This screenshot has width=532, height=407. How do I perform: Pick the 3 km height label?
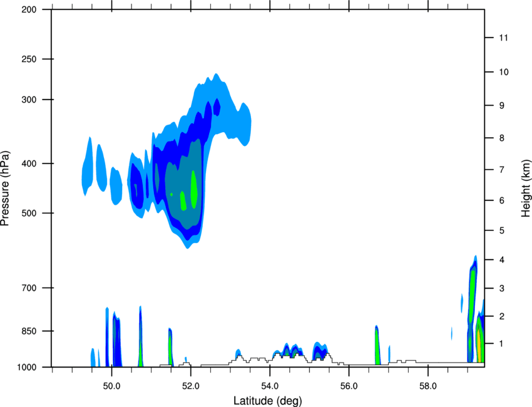tap(502, 289)
